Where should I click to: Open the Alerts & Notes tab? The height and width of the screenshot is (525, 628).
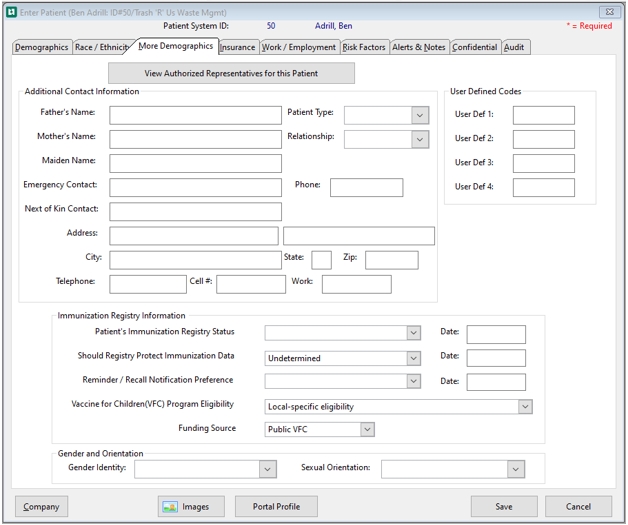tap(419, 47)
